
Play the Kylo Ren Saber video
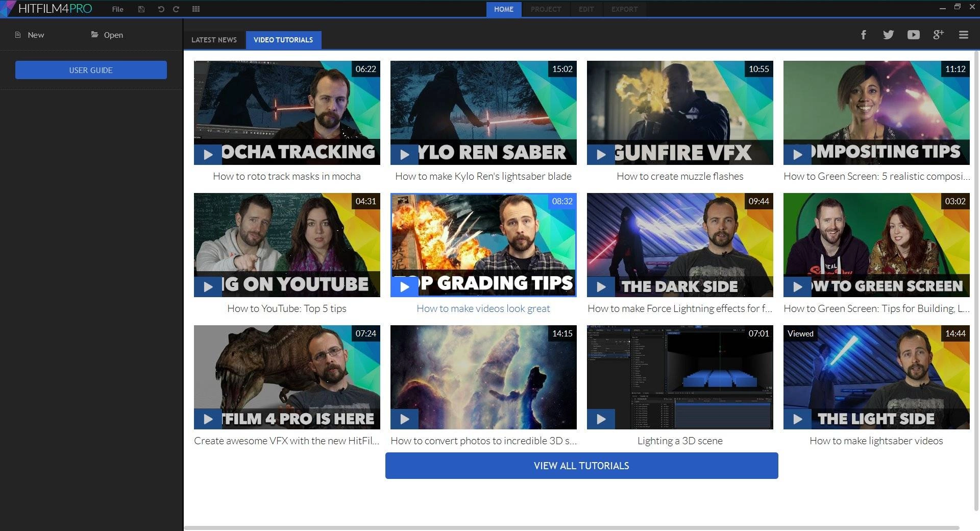point(404,154)
